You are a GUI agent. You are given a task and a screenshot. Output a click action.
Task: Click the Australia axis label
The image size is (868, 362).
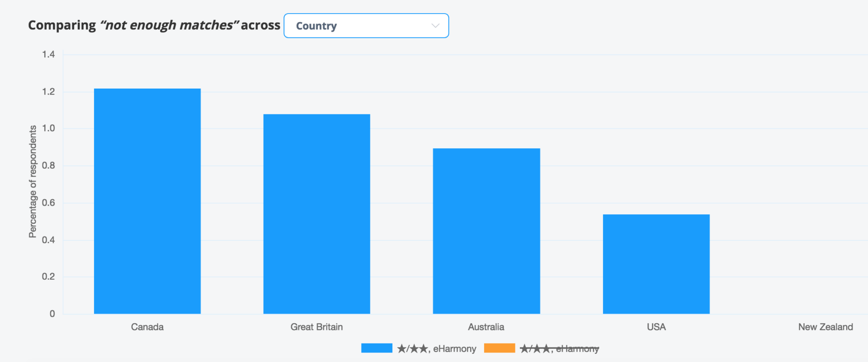click(x=486, y=327)
